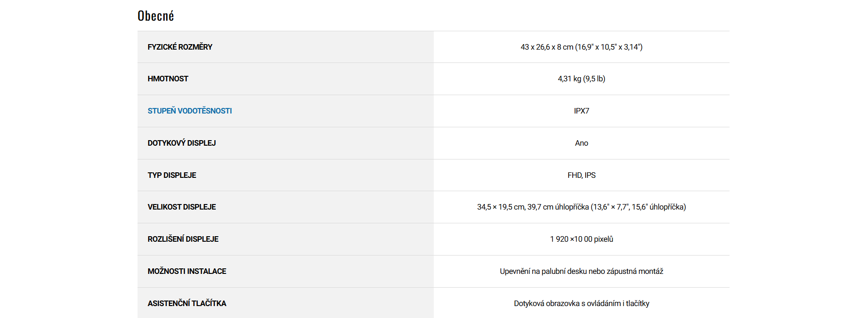Select the 4,31 kg weight value

coord(581,79)
